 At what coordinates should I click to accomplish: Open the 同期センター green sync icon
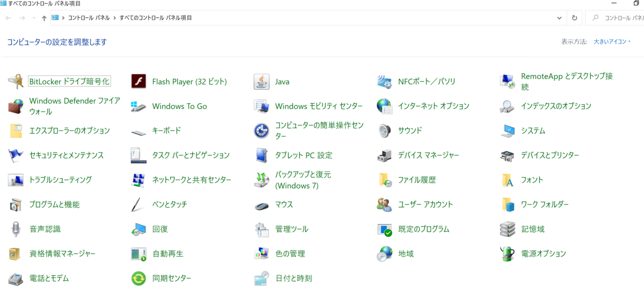tap(138, 278)
